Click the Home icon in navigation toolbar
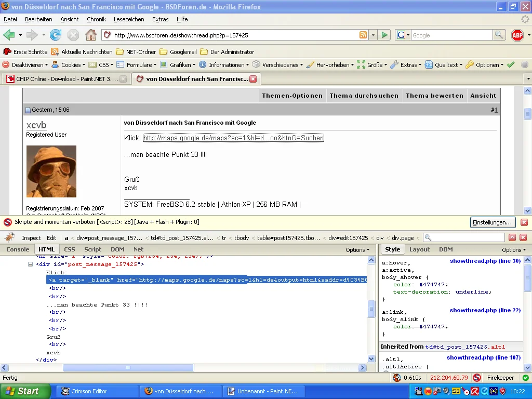The image size is (532, 399). (91, 35)
